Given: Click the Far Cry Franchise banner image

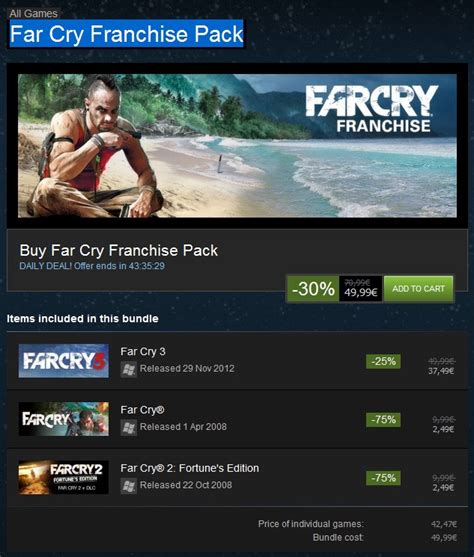Looking at the screenshot, I should click(x=237, y=146).
